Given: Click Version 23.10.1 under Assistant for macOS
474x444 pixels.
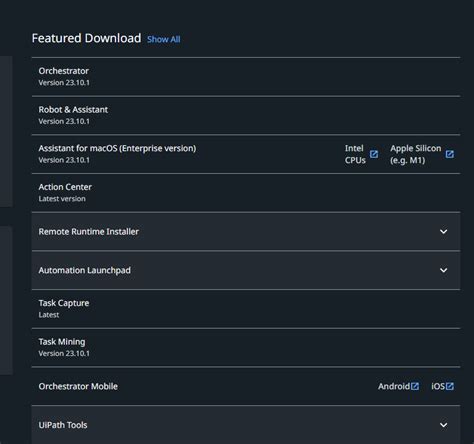Looking at the screenshot, I should [x=64, y=160].
